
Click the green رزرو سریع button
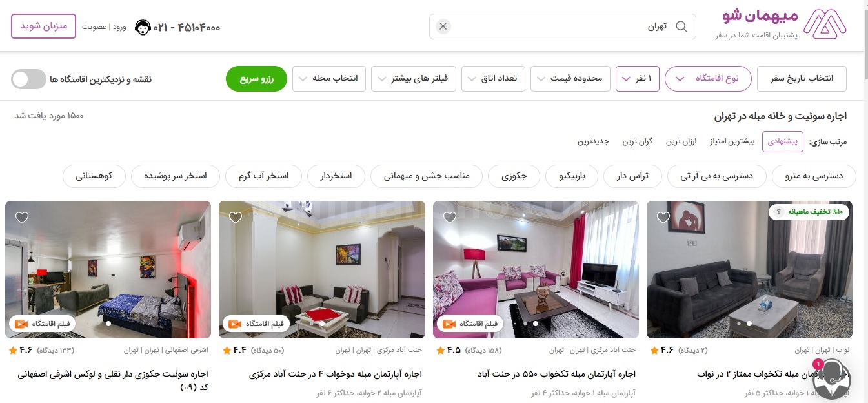coord(256,79)
